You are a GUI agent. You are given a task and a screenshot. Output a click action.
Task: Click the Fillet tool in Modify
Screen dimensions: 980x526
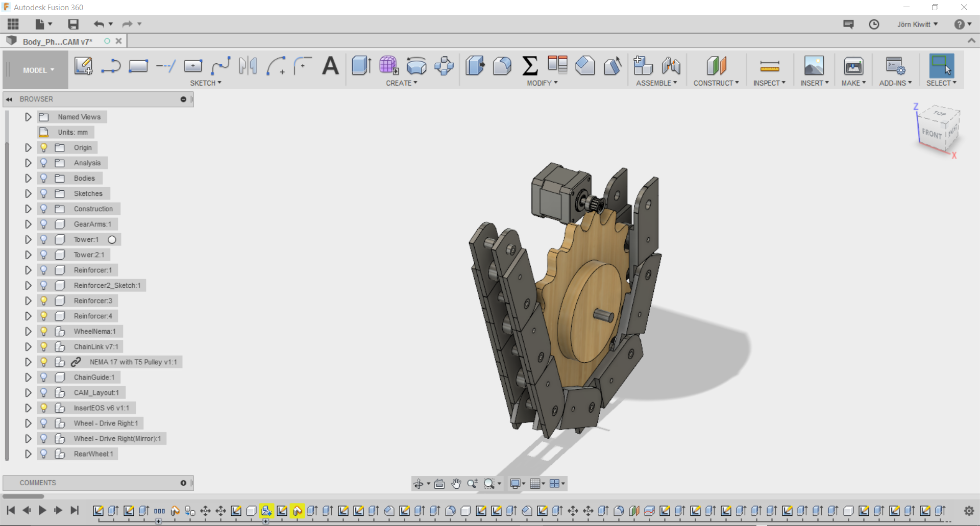coord(502,66)
